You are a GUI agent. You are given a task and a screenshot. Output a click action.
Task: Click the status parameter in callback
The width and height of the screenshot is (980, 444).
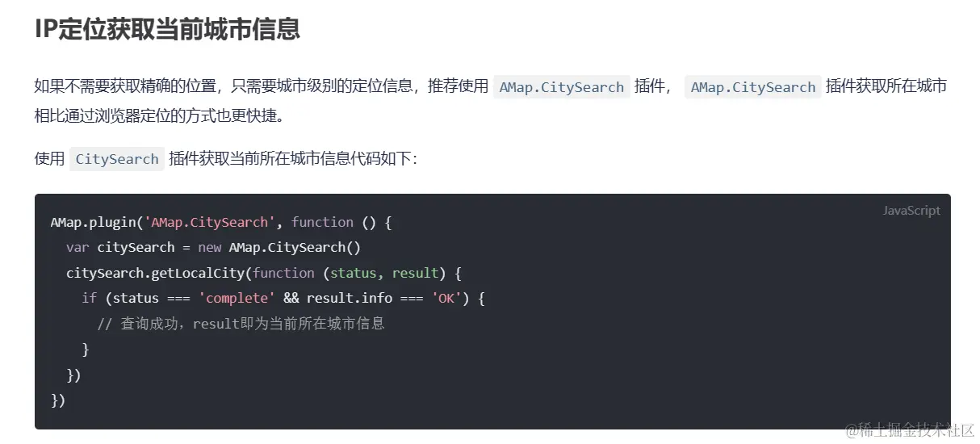[x=354, y=273]
